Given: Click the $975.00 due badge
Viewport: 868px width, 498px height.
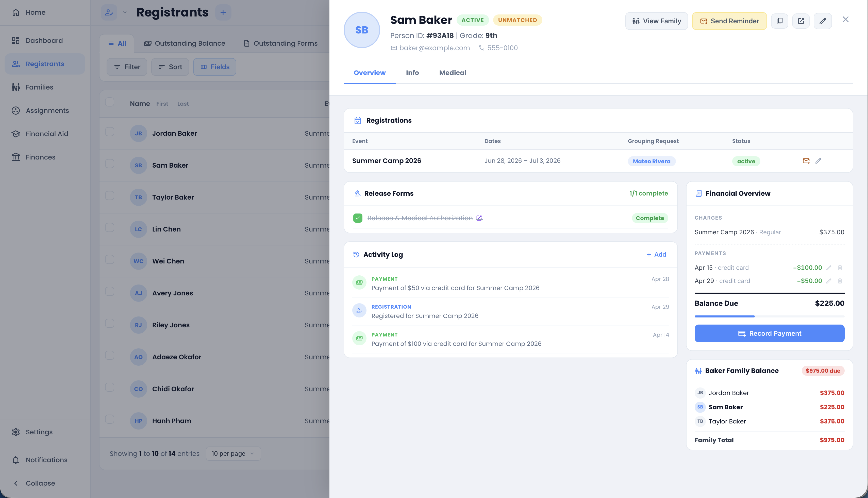Looking at the screenshot, I should 823,371.
